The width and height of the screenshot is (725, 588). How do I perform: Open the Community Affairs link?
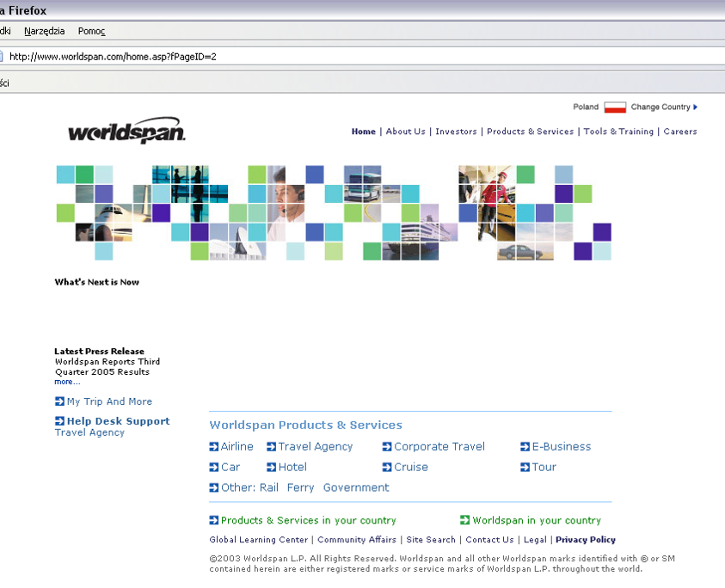tap(357, 540)
